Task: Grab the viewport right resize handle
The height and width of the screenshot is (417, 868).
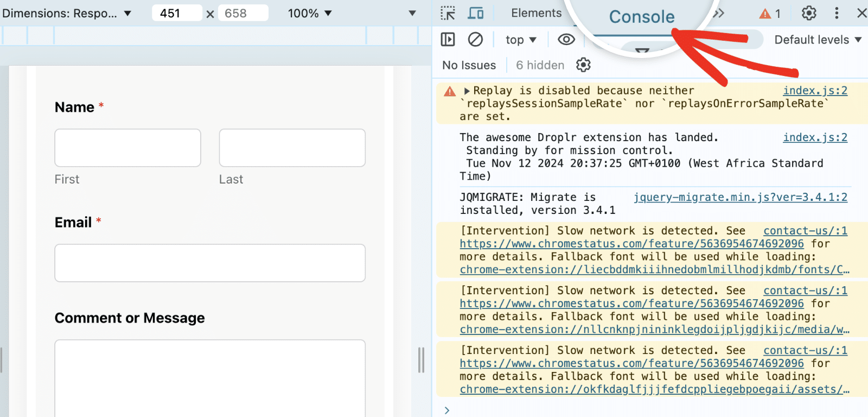Action: click(421, 359)
